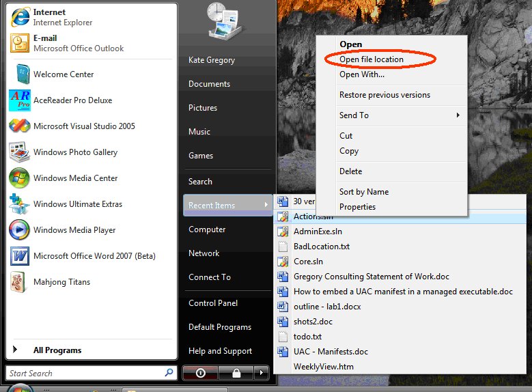The width and height of the screenshot is (532, 392).
Task: Open the Kate Gregory user folder
Action: (212, 60)
